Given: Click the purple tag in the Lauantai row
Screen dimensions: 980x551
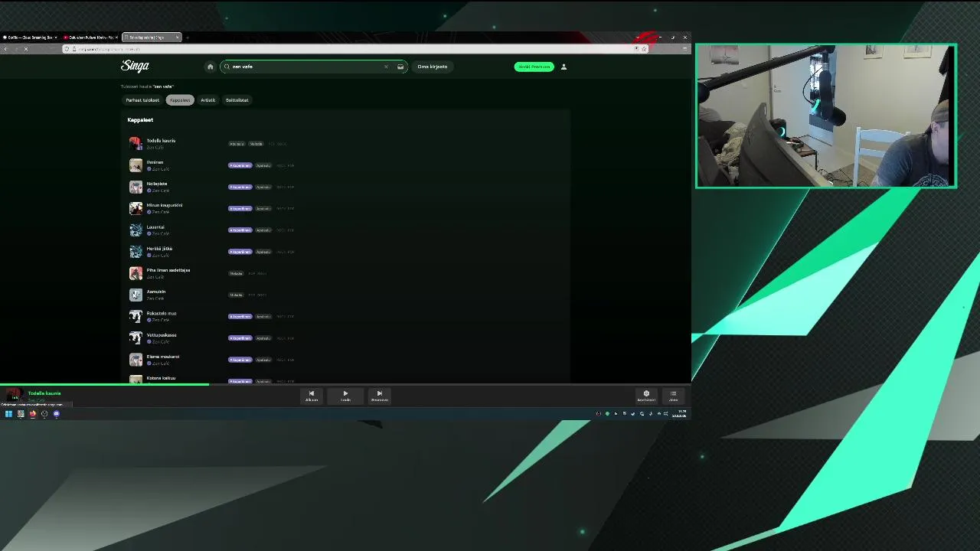Looking at the screenshot, I should click(x=240, y=230).
